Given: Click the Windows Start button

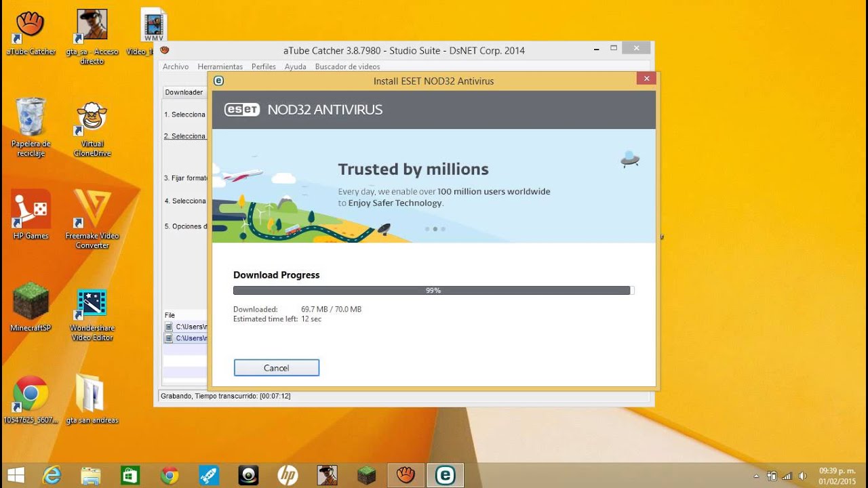Looking at the screenshot, I should click(16, 475).
